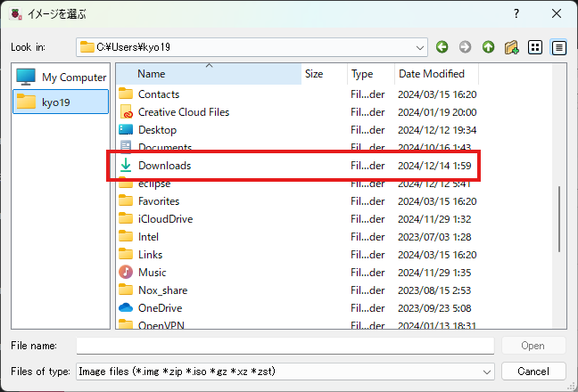Sort by Type column header
This screenshot has height=392, width=578.
pyautogui.click(x=371, y=74)
